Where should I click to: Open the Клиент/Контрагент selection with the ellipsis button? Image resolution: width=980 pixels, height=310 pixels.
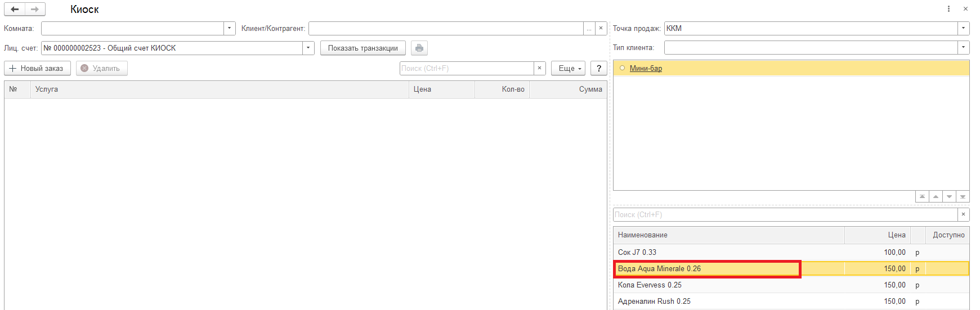[589, 28]
